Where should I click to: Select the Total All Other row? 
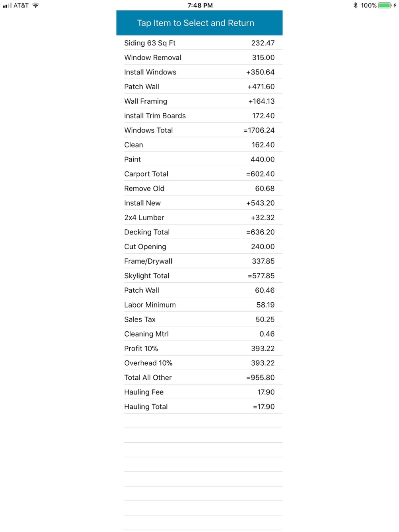coord(199,378)
